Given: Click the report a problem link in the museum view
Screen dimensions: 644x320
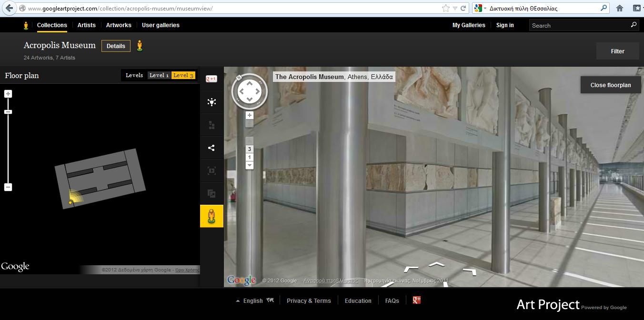Looking at the screenshot, I should 331,280.
